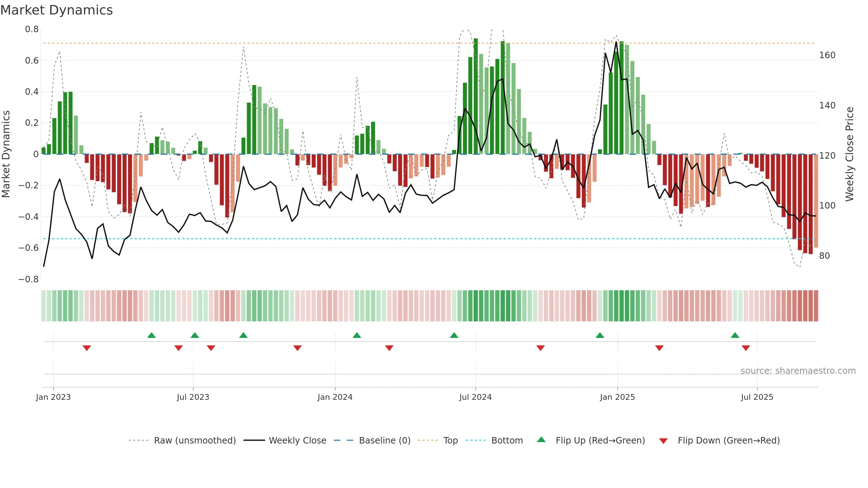Click the green flip-up marker just before Jul 2025
868x488 pixels.
point(735,335)
